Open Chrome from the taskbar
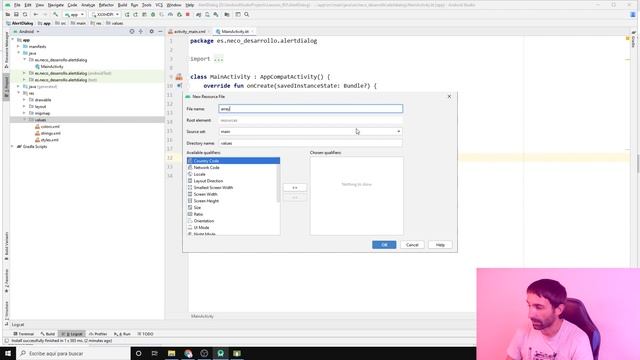The image size is (640, 360). 188,353
